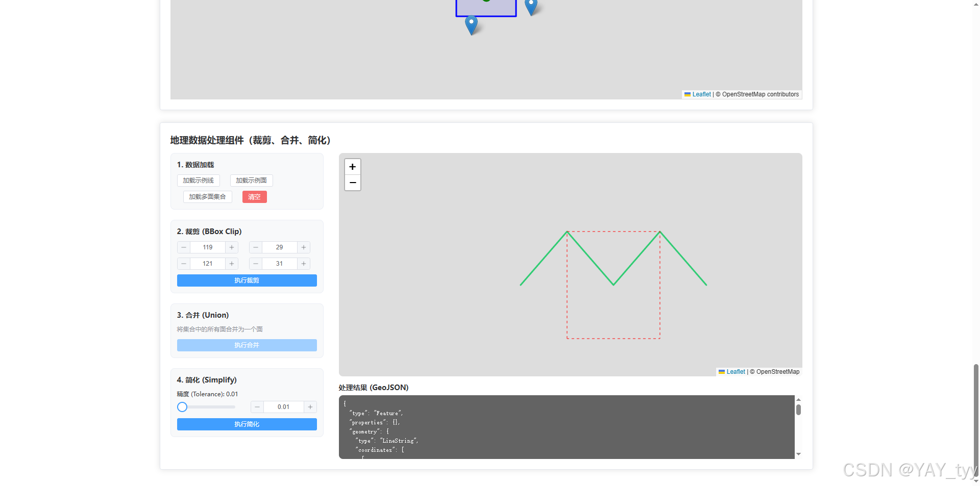Click the blue marker right of the rectangle

(531, 7)
